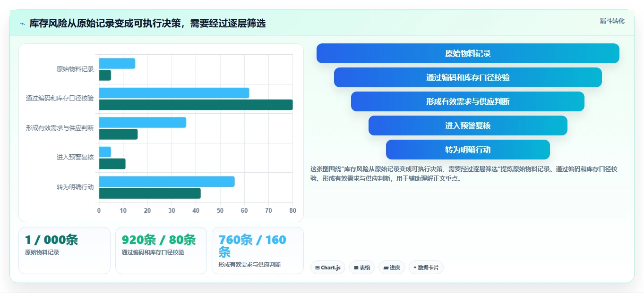Click the 形成有效需求与供应判断 caption in the stat card
Image resolution: width=644 pixels, height=293 pixels.
pyautogui.click(x=249, y=265)
